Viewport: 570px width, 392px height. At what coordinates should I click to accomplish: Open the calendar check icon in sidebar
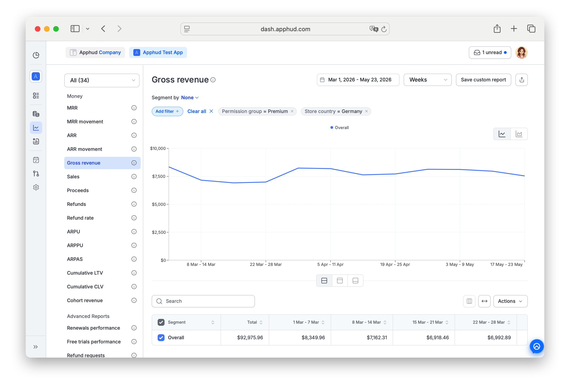(36, 160)
